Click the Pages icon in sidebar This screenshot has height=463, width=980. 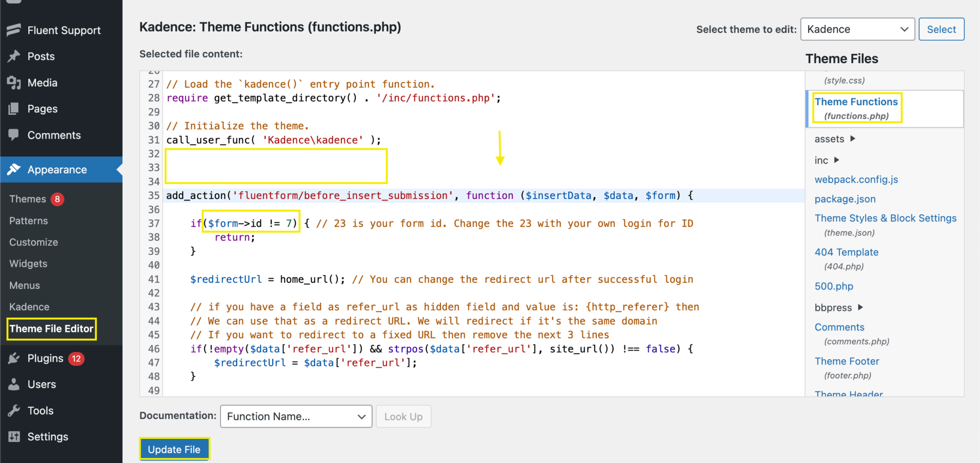tap(14, 109)
